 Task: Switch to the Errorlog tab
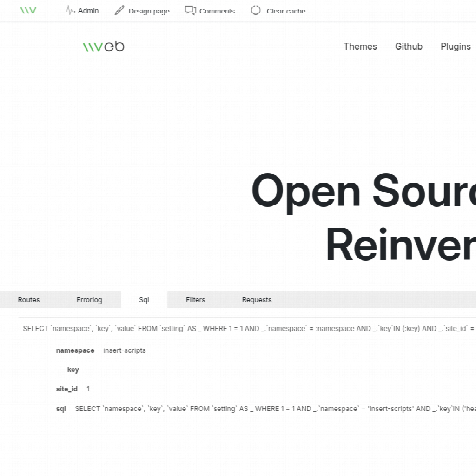point(89,300)
